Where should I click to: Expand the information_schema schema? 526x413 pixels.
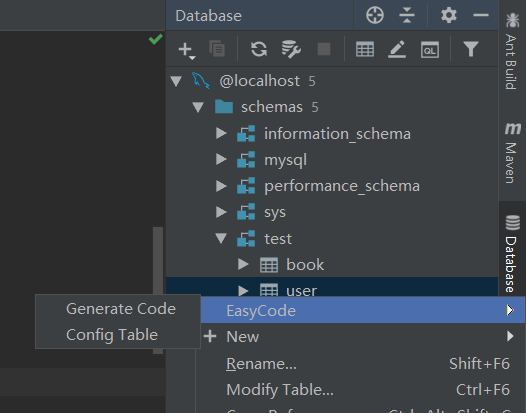point(221,133)
